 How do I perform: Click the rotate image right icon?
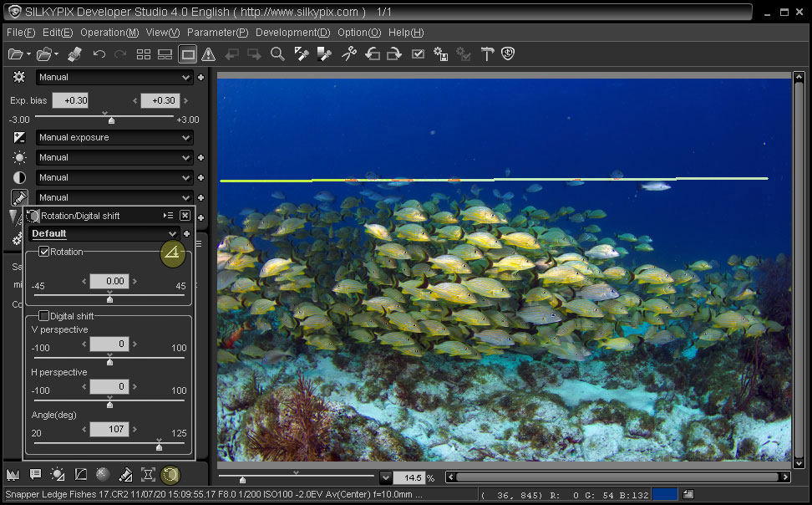tap(393, 54)
